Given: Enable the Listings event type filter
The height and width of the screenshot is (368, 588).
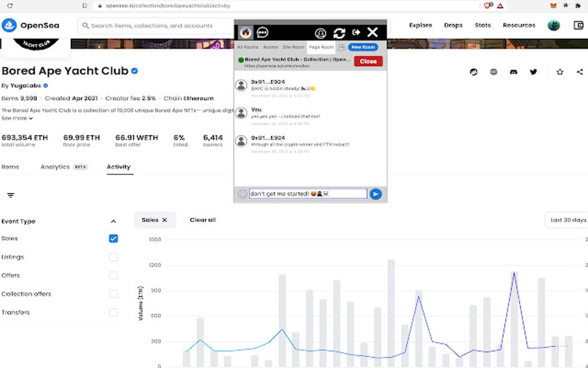Looking at the screenshot, I should (113, 257).
